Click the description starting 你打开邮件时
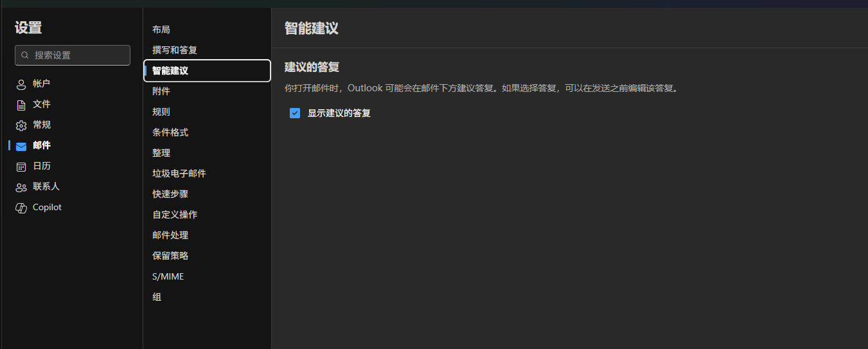The width and height of the screenshot is (868, 349). [x=482, y=88]
